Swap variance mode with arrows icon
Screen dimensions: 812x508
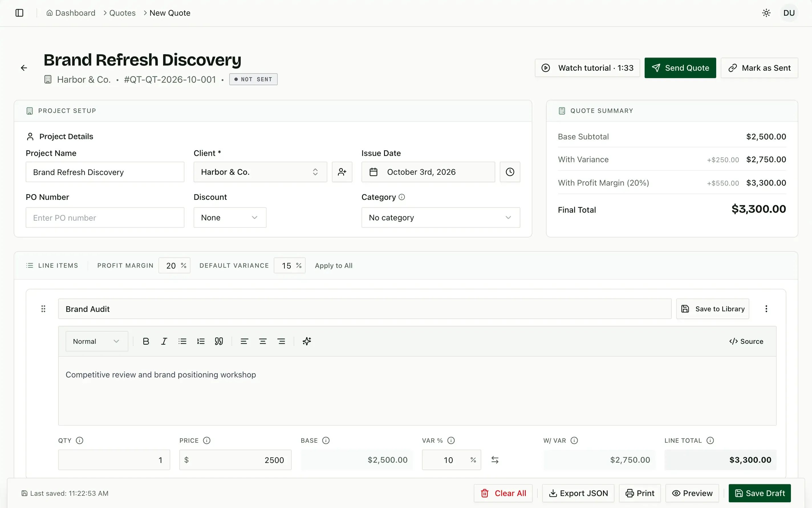pos(495,460)
